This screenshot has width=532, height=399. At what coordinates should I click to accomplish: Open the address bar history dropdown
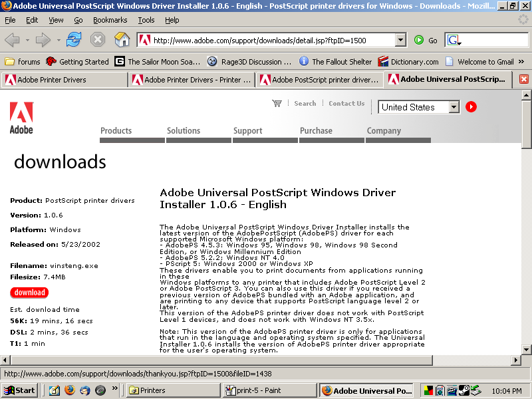pos(400,40)
